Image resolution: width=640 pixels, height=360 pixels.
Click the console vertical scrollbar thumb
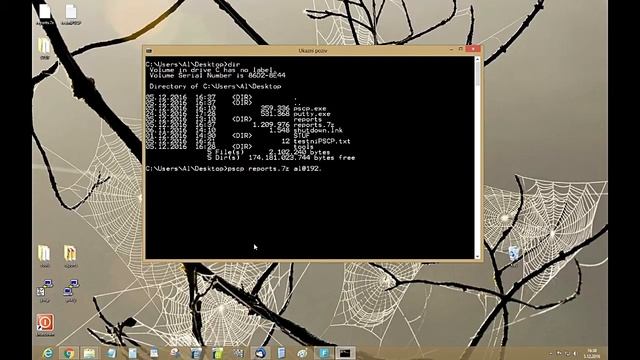pyautogui.click(x=477, y=73)
